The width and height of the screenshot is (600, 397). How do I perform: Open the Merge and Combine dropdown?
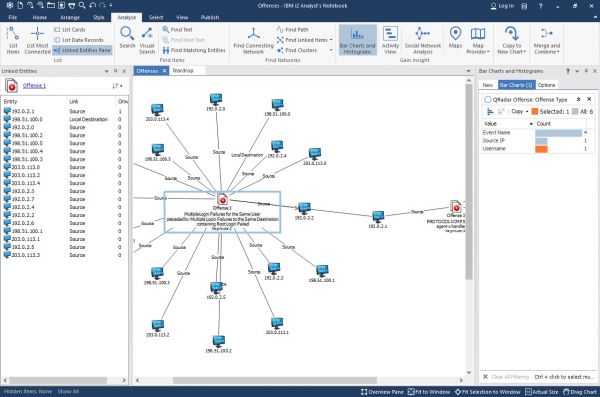click(546, 40)
